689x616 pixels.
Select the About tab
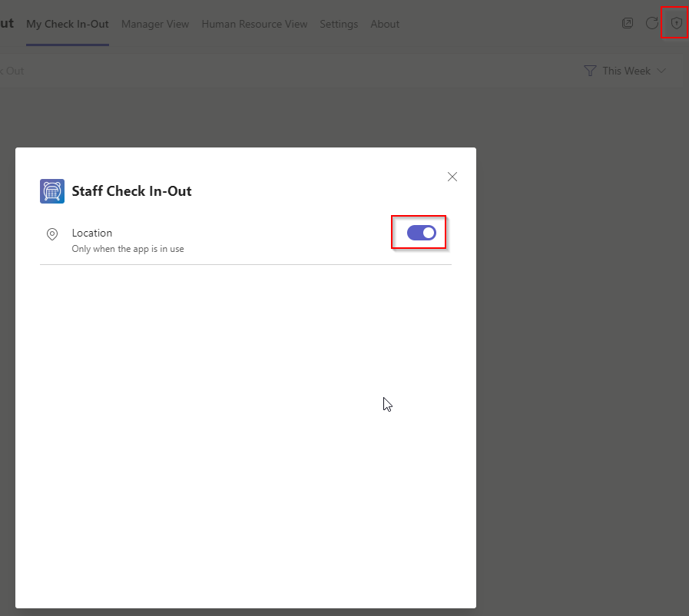(385, 24)
